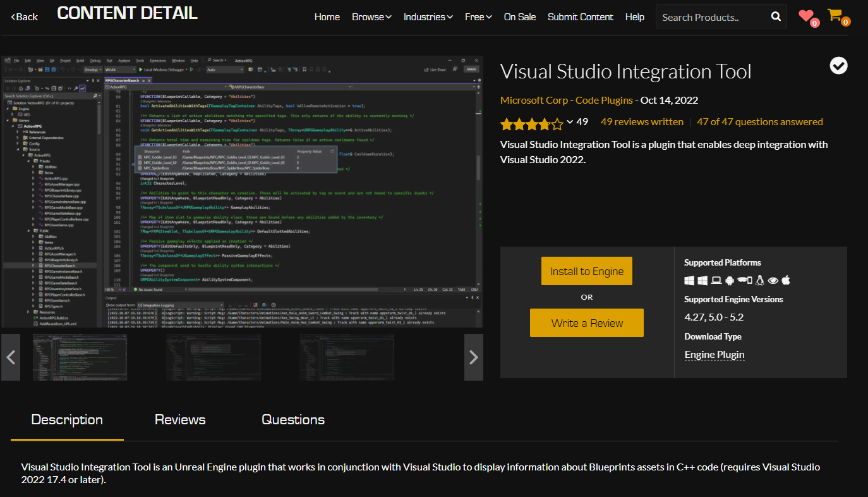
Task: Open the Code Plugins category link
Action: 604,100
